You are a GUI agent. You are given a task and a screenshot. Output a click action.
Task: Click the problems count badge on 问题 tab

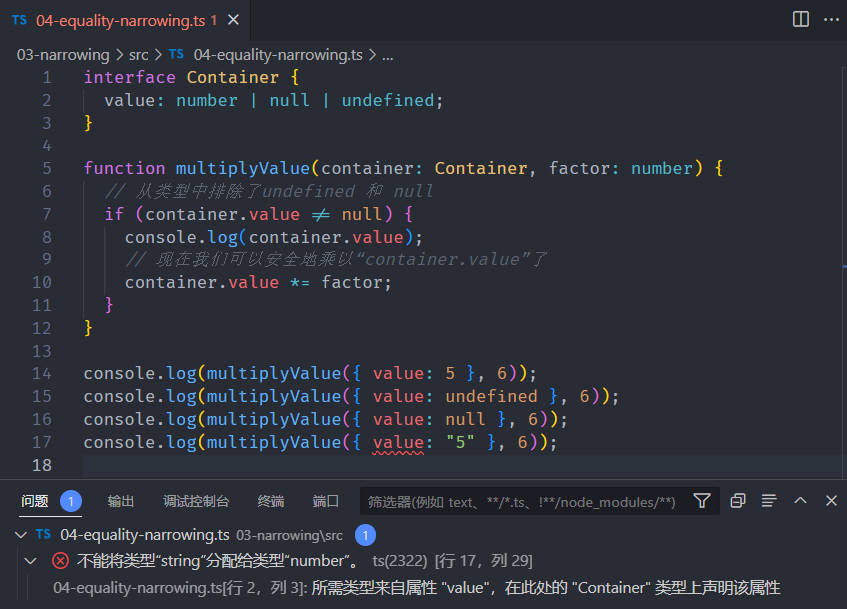pos(70,501)
